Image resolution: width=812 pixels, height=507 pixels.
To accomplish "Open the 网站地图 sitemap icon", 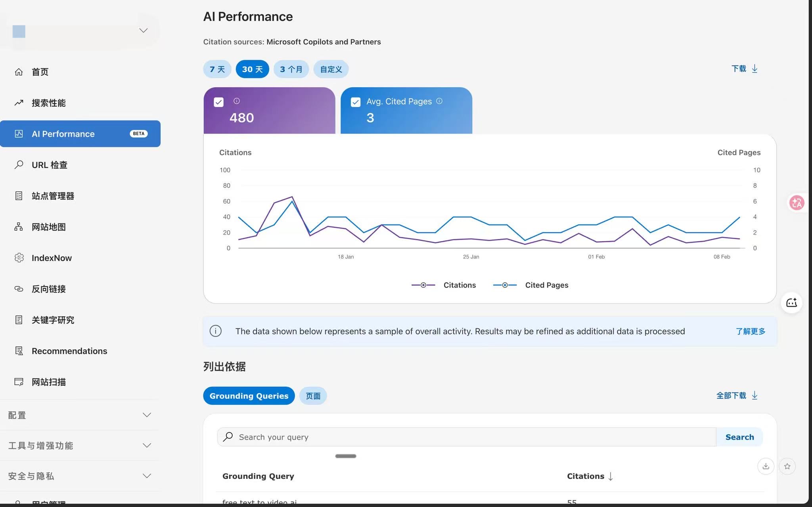I will point(19,227).
